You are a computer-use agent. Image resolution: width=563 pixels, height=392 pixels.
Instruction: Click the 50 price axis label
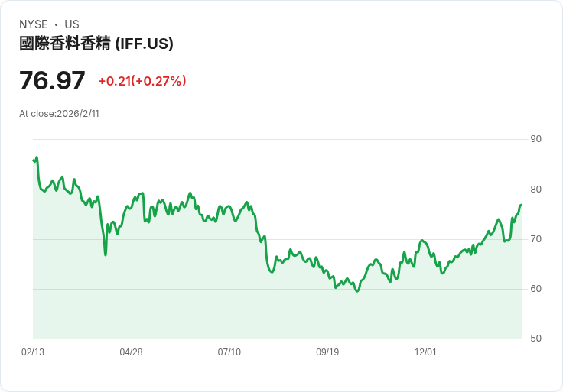(x=536, y=339)
